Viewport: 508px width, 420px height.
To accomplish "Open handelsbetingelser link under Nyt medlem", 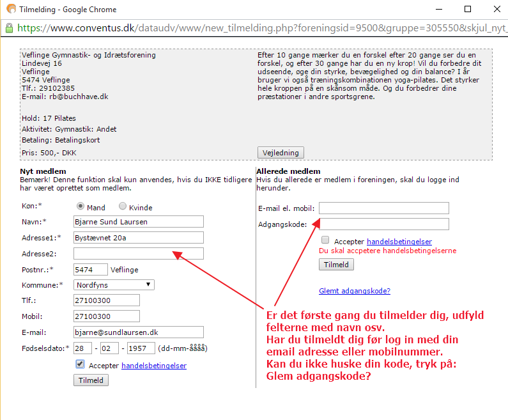I will coord(154,366).
